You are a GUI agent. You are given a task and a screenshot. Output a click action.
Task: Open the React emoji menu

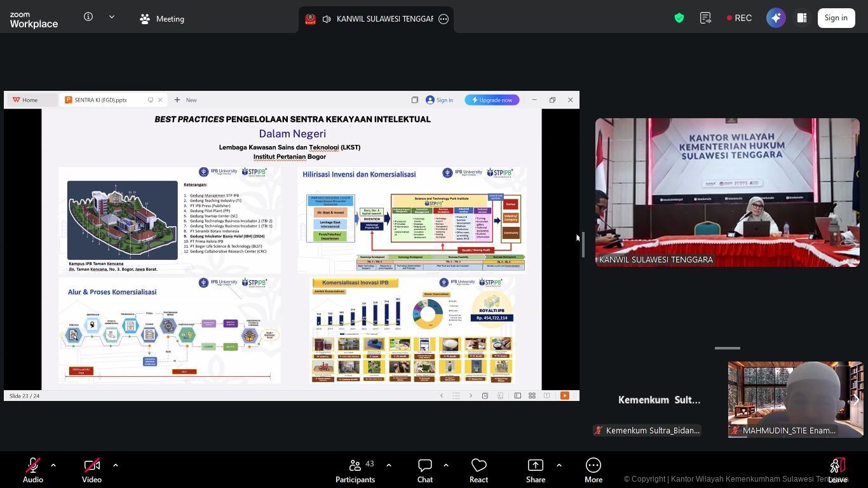(478, 470)
